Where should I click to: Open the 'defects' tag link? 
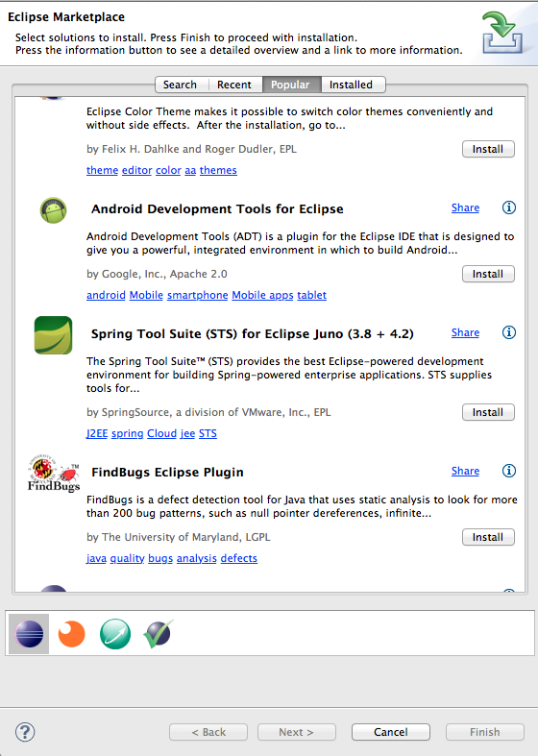point(239,558)
